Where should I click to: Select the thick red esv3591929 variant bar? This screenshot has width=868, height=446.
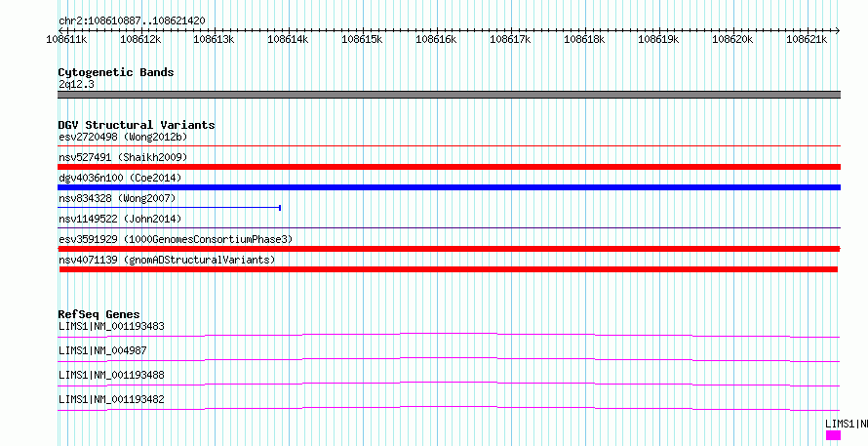pyautogui.click(x=449, y=249)
